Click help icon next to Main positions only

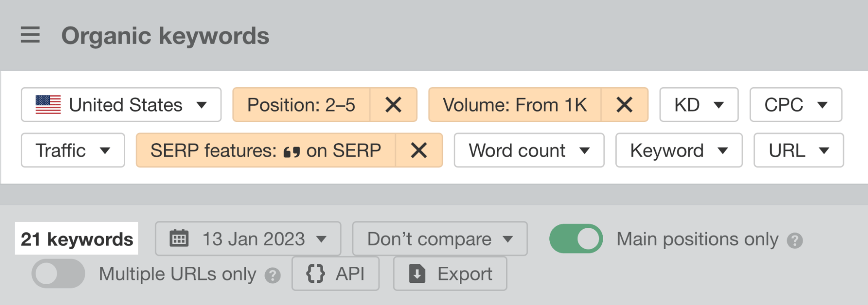[x=795, y=240]
